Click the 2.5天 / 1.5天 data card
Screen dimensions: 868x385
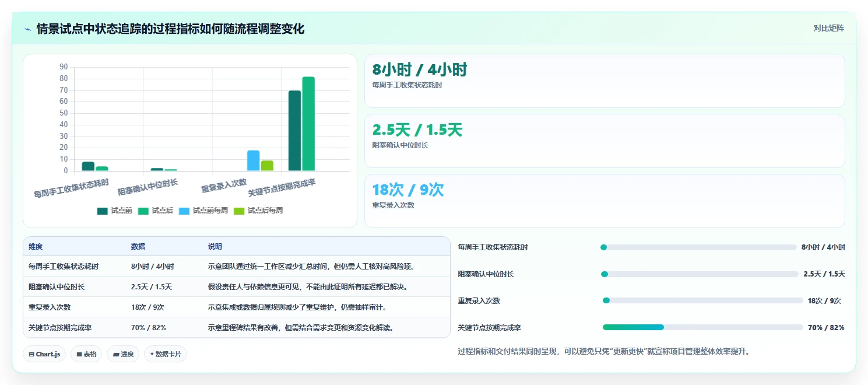coord(605,141)
